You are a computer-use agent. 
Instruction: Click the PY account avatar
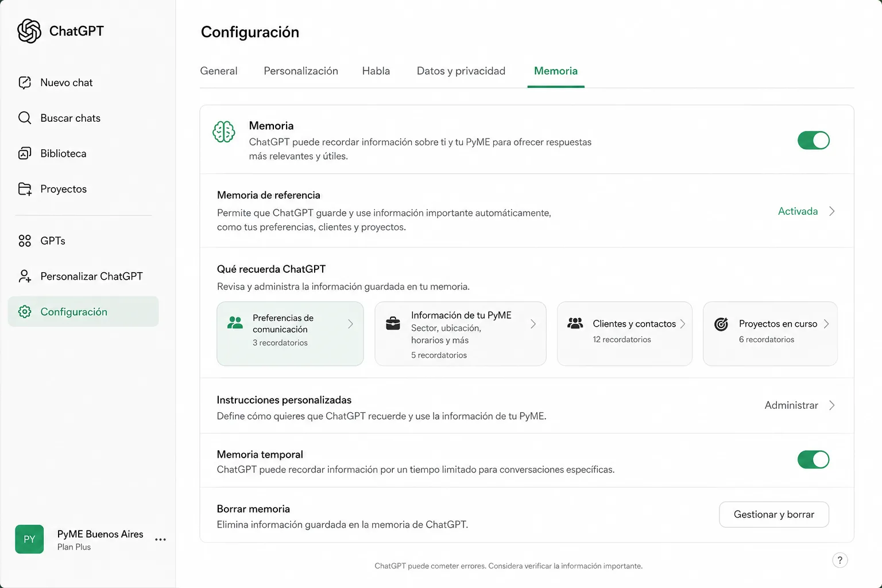pyautogui.click(x=29, y=539)
